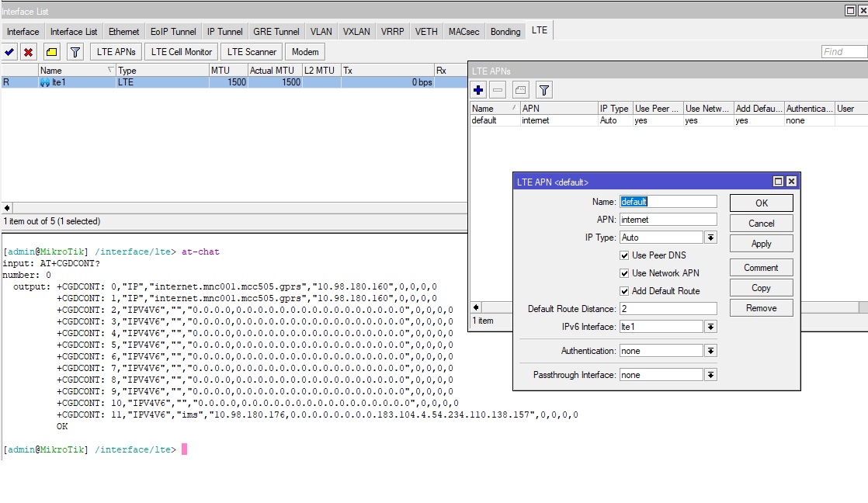Toggle Add Default Route off
The height and width of the screenshot is (503, 868).
coord(625,290)
